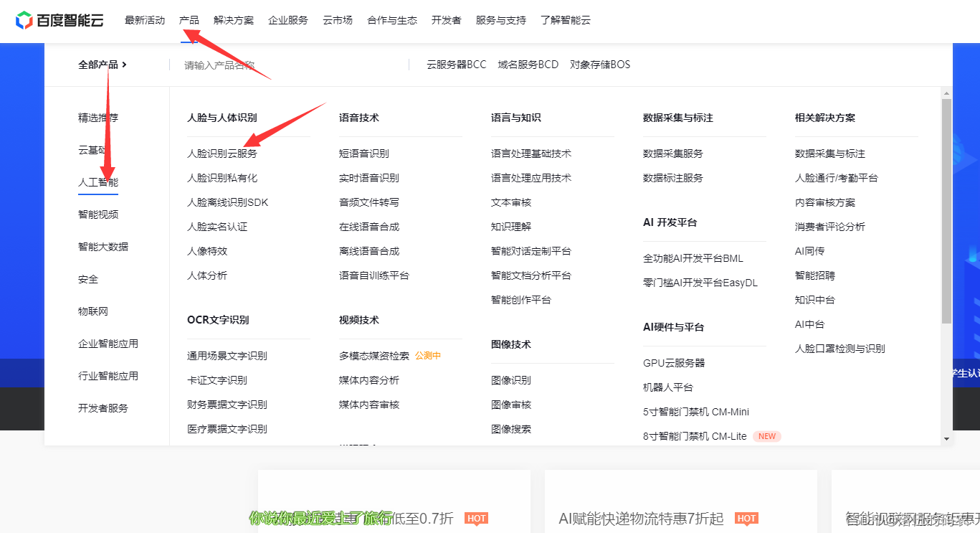Open 数据采集服务 link
Viewport: 980px width, 533px height.
pyautogui.click(x=673, y=154)
